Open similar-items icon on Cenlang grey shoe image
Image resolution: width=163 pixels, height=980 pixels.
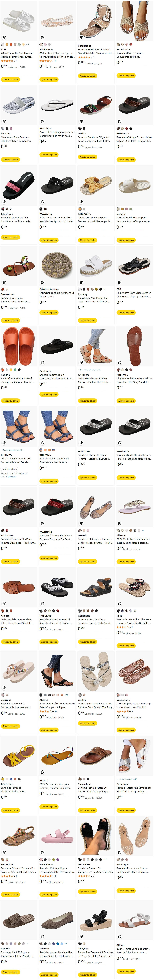pos(4,121)
